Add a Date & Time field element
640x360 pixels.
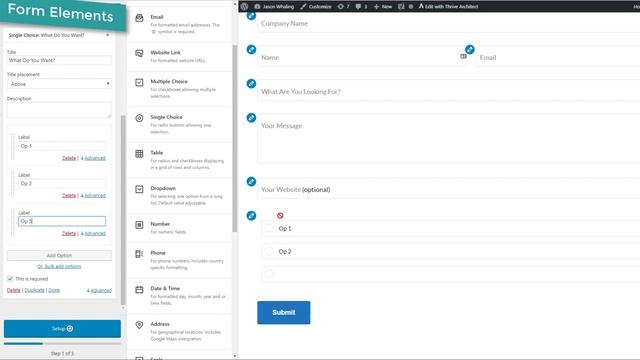point(180,296)
